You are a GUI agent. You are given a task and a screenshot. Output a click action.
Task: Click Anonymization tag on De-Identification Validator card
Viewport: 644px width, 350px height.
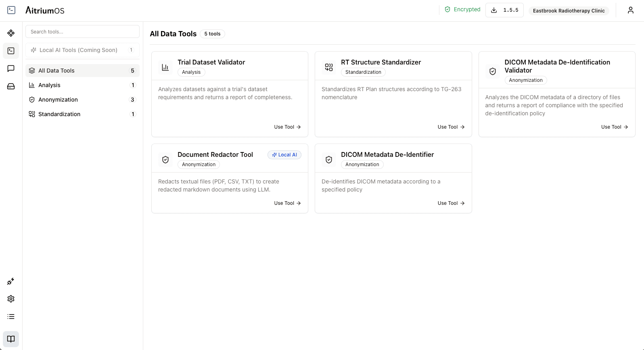tap(526, 80)
